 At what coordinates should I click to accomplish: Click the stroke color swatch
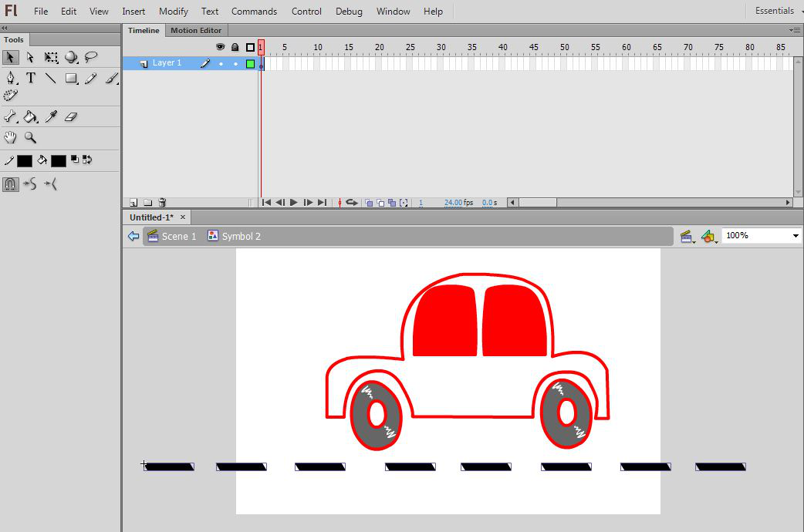pos(25,161)
